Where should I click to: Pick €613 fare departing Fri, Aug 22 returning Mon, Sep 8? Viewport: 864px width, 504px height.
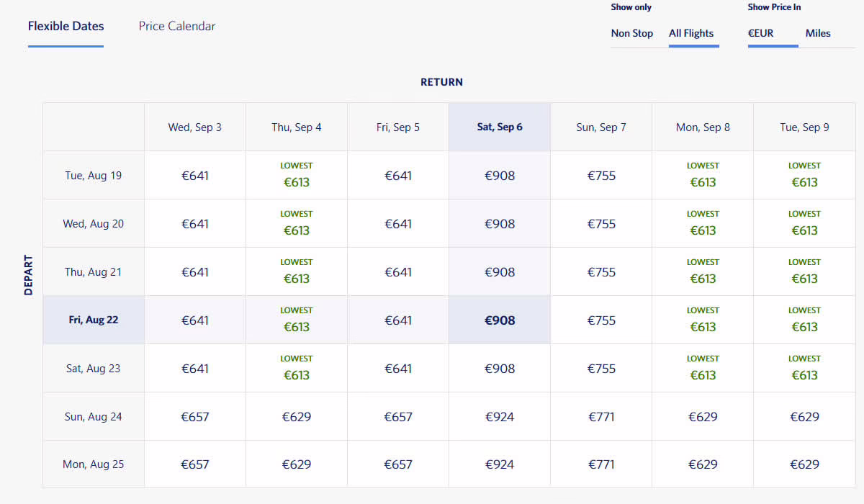click(x=703, y=320)
